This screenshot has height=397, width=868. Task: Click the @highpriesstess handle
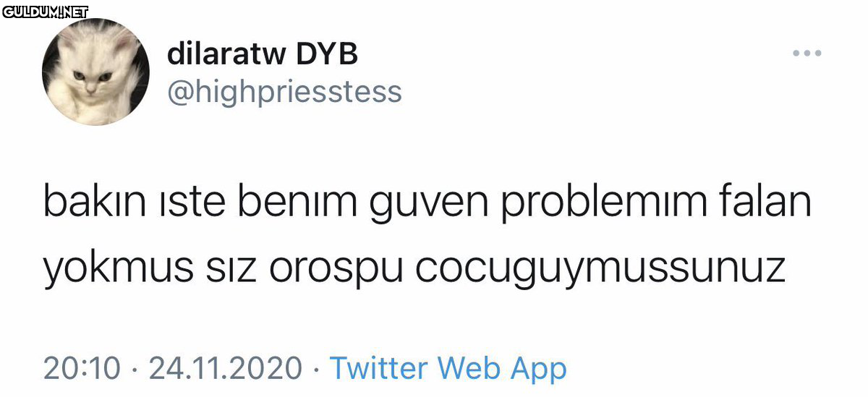coord(284,93)
